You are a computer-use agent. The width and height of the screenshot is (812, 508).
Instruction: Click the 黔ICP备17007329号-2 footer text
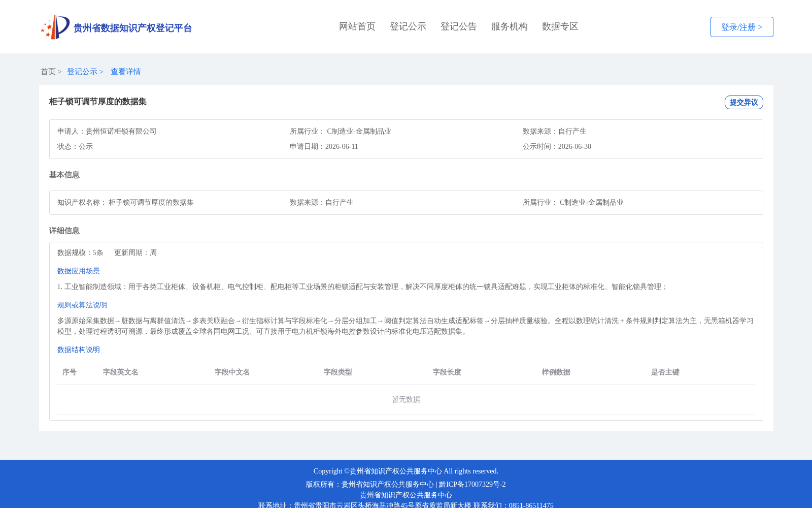[x=472, y=484]
